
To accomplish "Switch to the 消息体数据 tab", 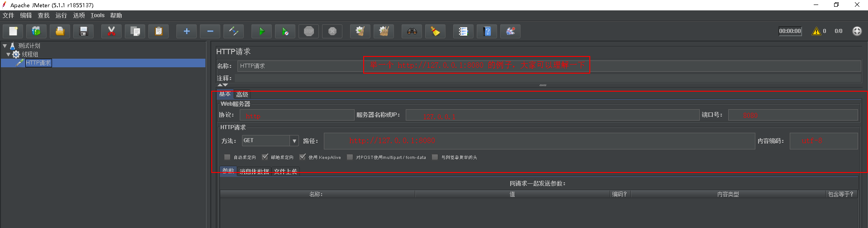I will (254, 171).
